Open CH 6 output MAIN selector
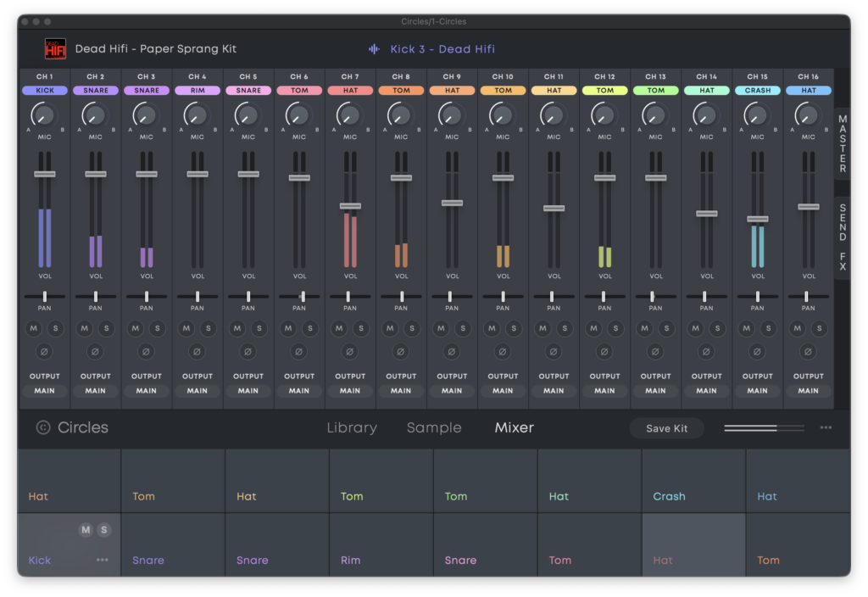868x597 pixels. click(x=299, y=391)
